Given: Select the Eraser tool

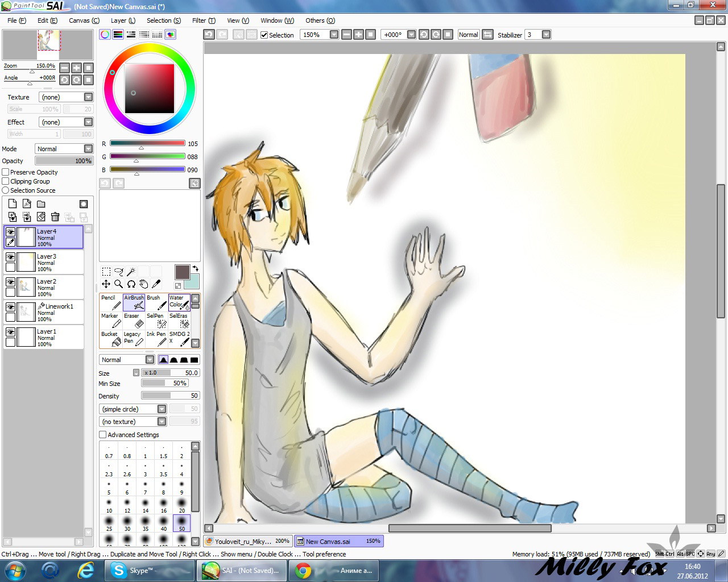Looking at the screenshot, I should [x=134, y=321].
